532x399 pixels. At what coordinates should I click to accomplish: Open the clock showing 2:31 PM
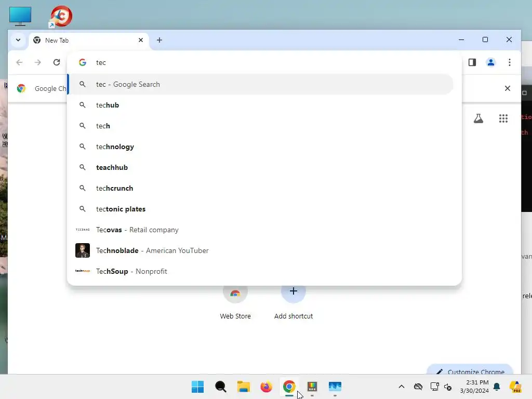(474, 387)
